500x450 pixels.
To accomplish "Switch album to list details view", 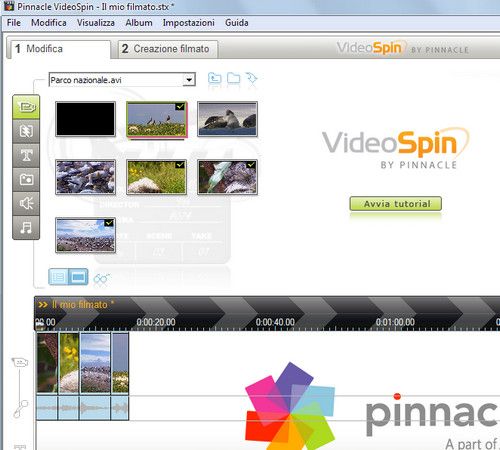I will [x=59, y=277].
